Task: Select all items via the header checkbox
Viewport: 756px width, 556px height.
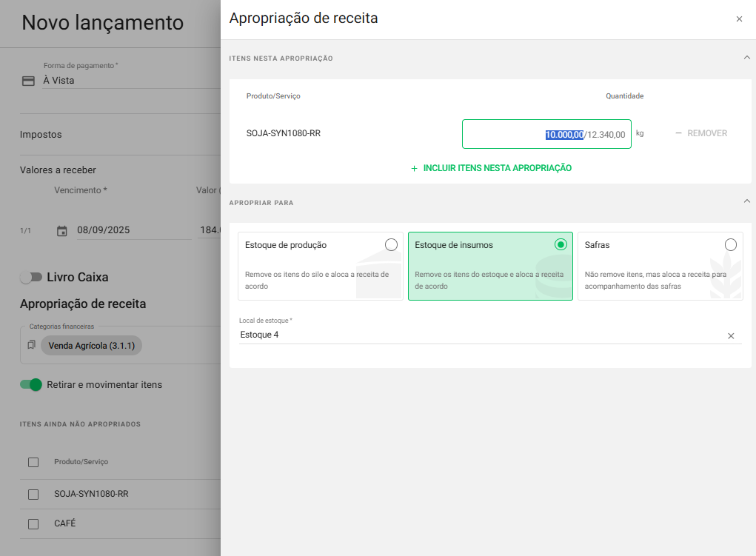Action: pos(33,462)
